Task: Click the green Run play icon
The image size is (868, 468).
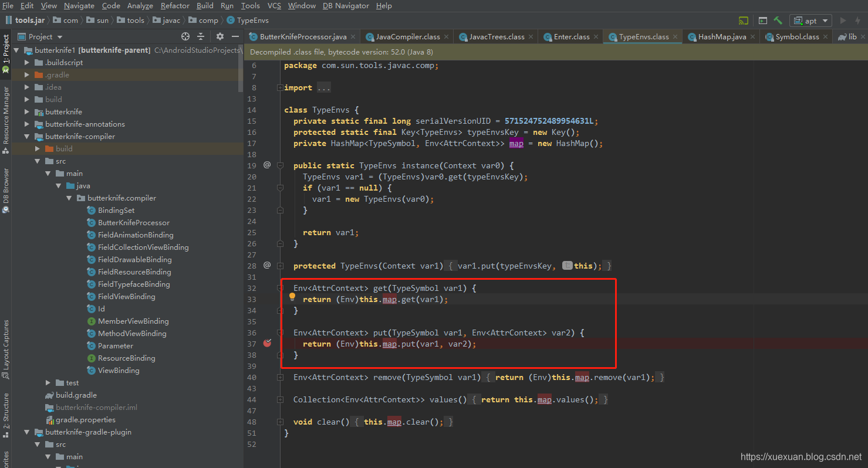Action: coord(843,21)
